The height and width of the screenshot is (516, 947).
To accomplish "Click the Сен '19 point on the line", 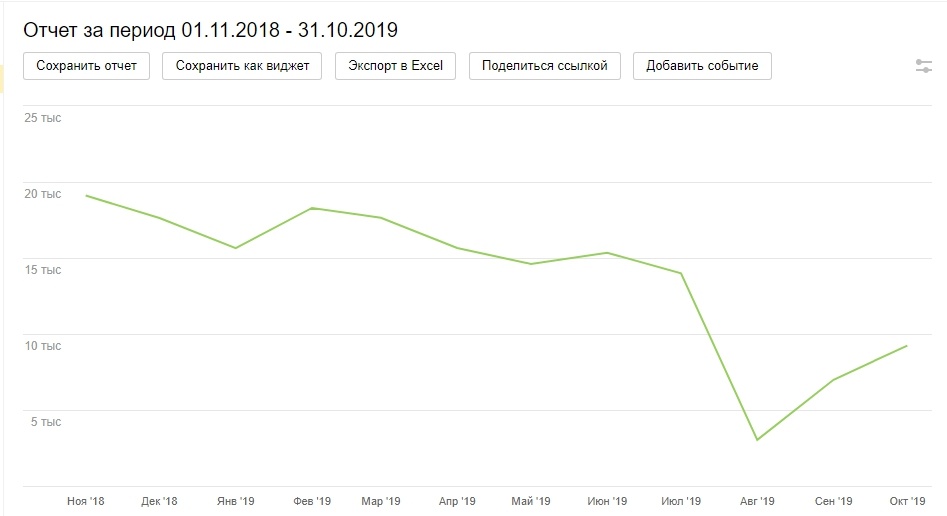I will (832, 380).
